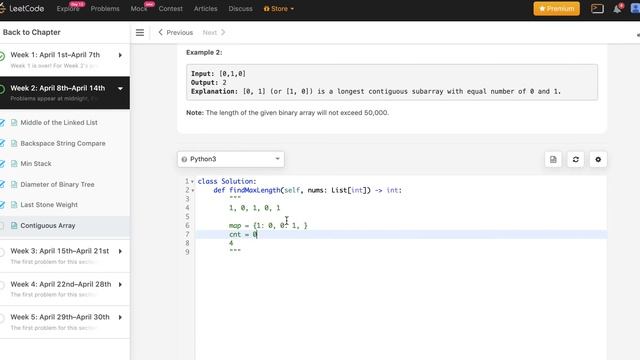
Task: Click document icon beside Contiguous Array
Action: (x=14, y=226)
